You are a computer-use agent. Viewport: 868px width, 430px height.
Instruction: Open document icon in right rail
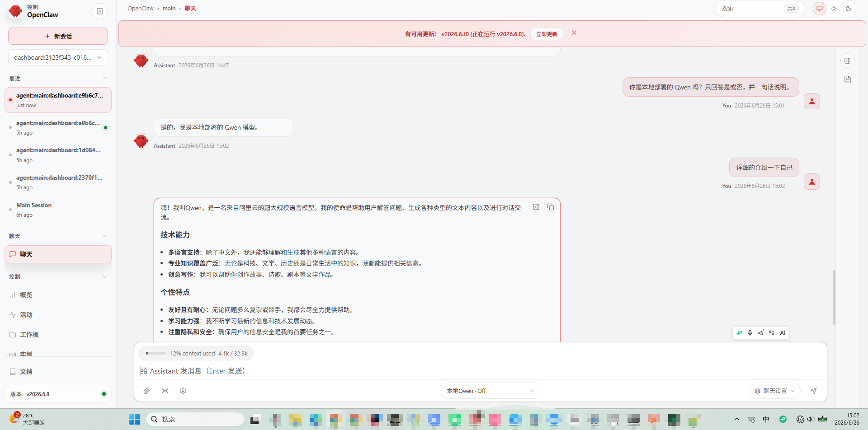848,79
